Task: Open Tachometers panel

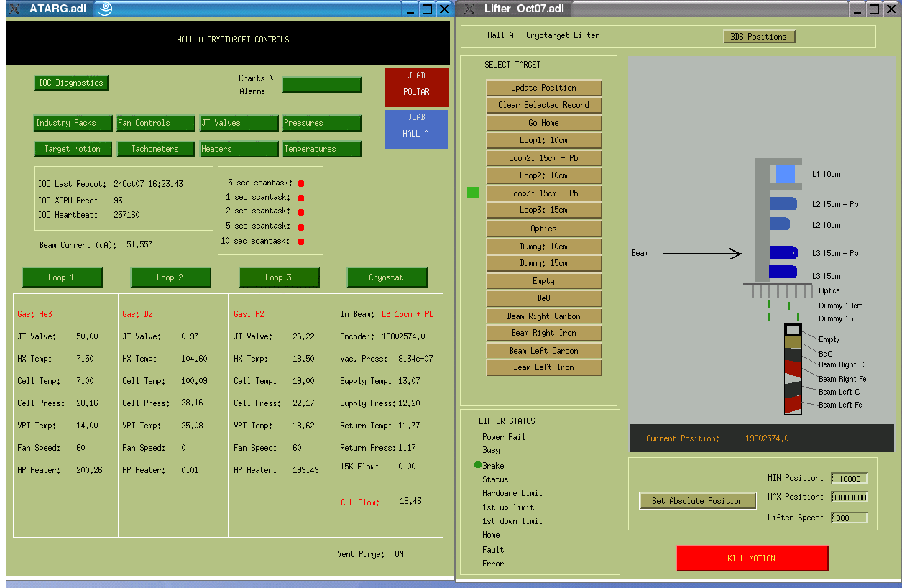Action: [x=156, y=149]
